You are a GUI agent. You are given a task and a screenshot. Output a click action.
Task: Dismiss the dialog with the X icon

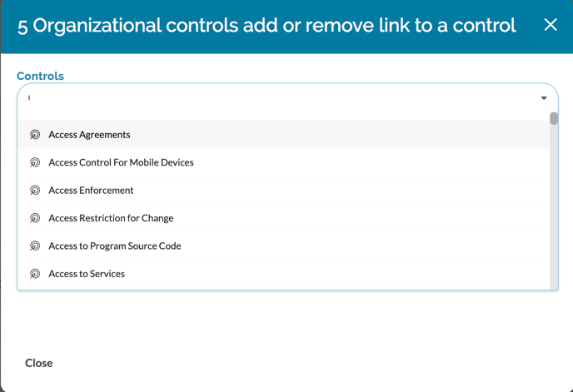pos(551,25)
